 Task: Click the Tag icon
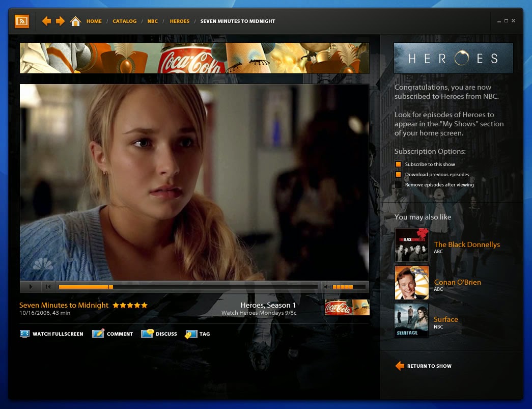coord(191,334)
